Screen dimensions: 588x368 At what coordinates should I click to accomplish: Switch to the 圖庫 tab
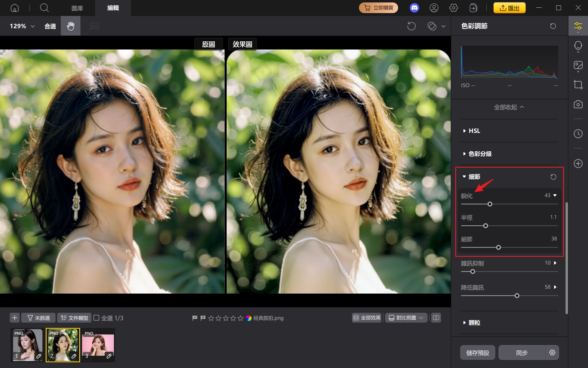(77, 8)
